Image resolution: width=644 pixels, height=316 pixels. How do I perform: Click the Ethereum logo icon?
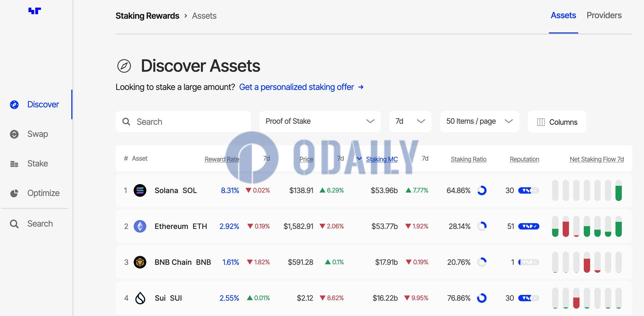click(140, 226)
